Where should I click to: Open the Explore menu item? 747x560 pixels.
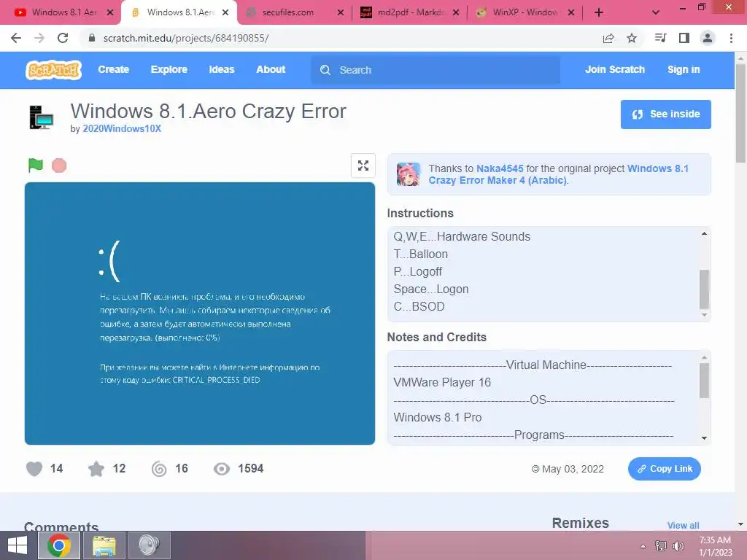coord(169,69)
